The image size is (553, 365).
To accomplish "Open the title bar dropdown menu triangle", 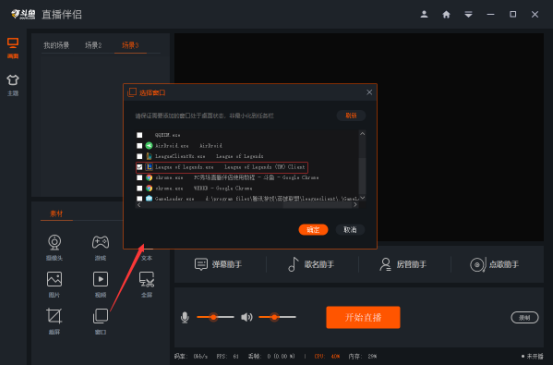I will pos(468,14).
